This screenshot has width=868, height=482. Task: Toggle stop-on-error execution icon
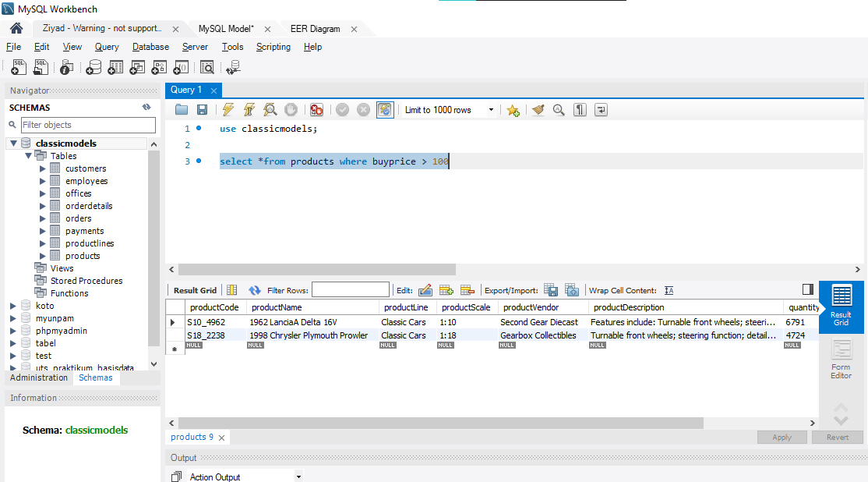[316, 110]
